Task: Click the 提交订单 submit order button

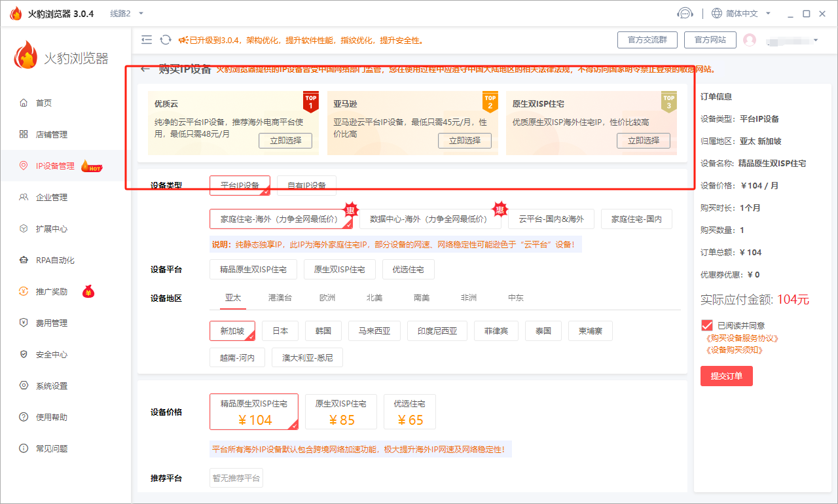Action: tap(726, 376)
